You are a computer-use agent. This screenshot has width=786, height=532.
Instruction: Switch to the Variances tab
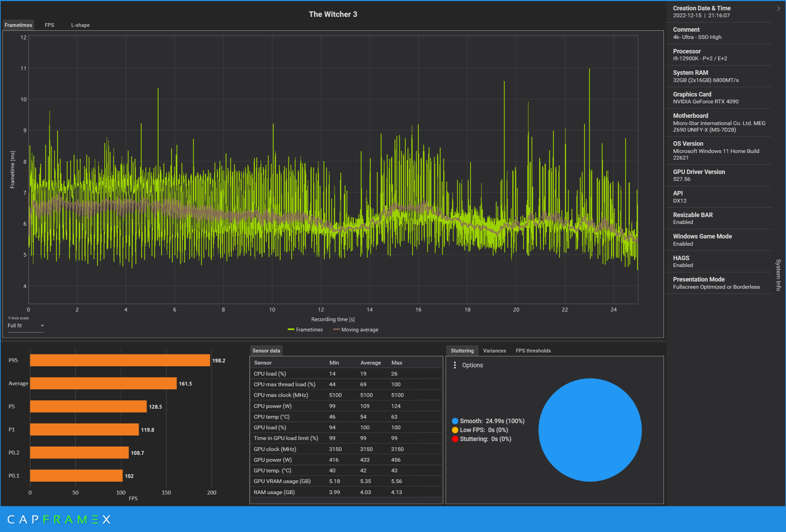(494, 351)
